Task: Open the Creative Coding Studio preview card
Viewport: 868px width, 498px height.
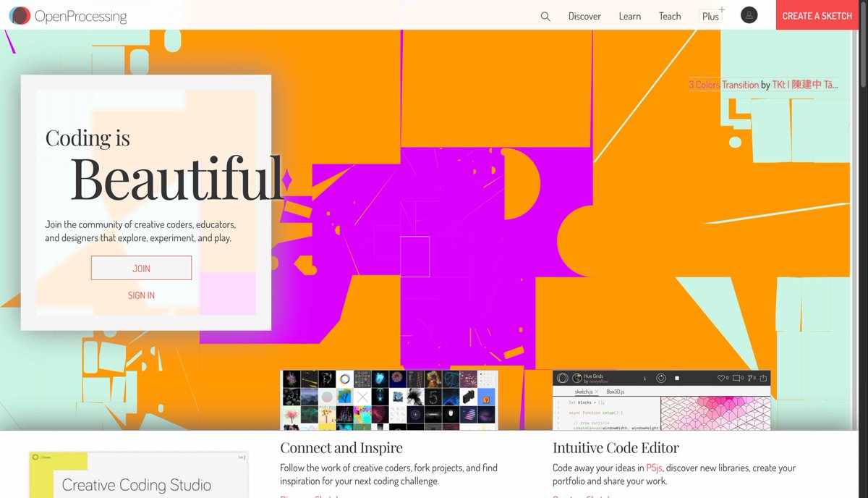Action: 138,475
